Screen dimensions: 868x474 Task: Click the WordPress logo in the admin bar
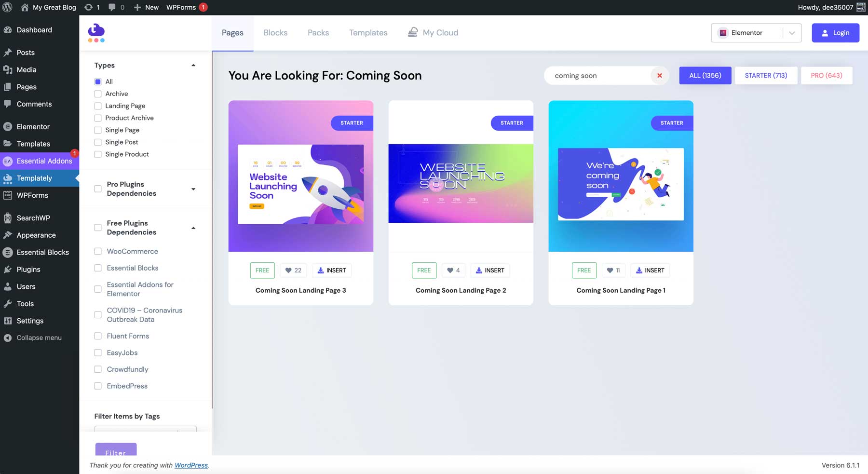(8, 7)
